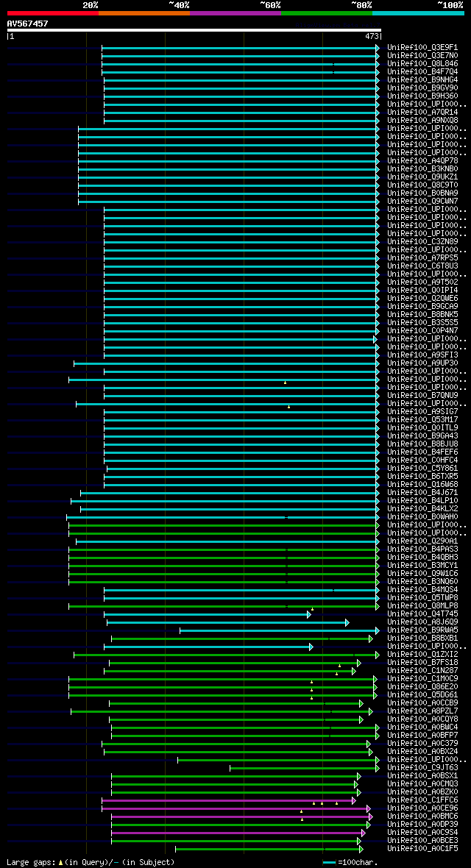This screenshot has height=868, width=471.
Task: Select the UniRef100_B4PAS3 label
Action: [x=422, y=549]
